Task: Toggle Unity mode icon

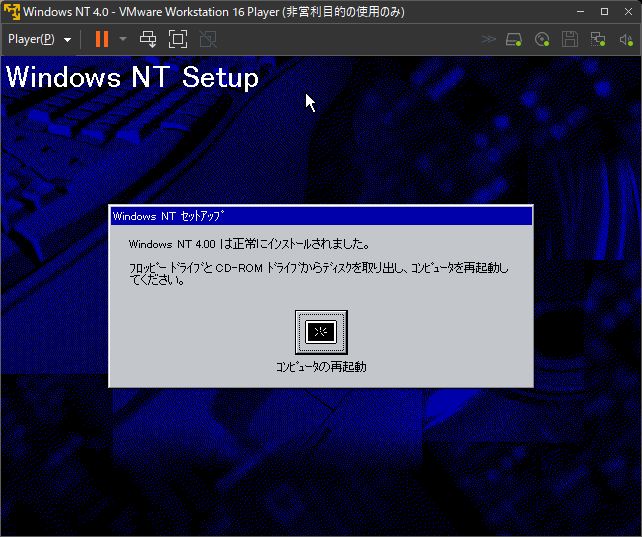Action: pos(208,39)
